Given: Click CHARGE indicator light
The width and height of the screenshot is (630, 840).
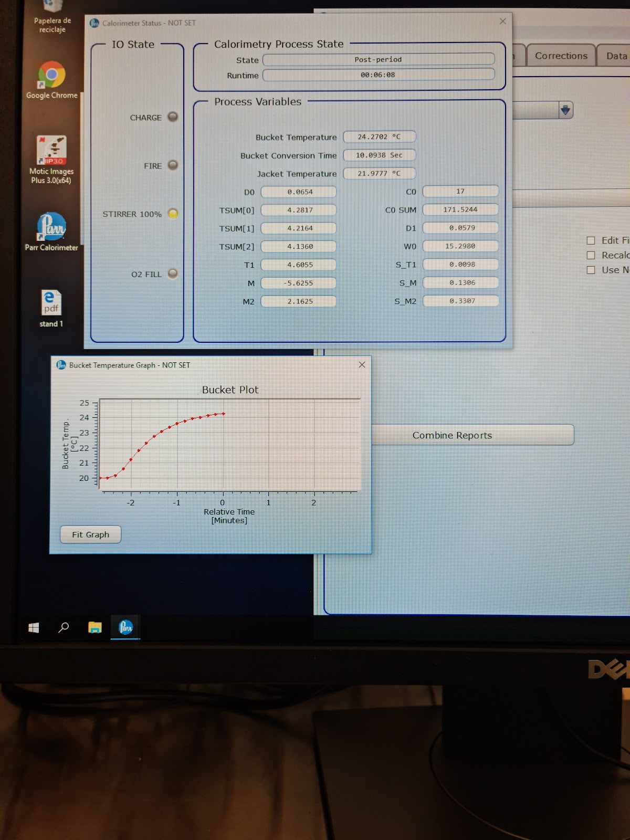Looking at the screenshot, I should click(173, 117).
